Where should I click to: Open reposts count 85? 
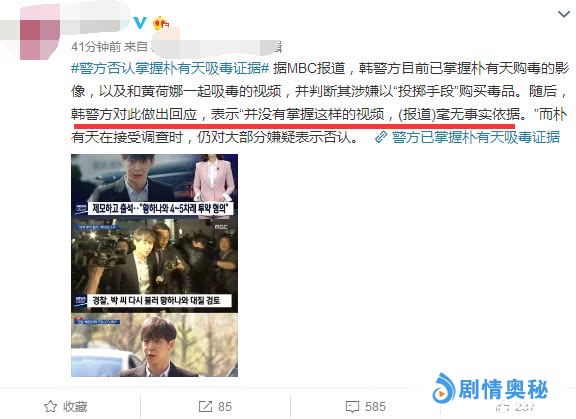tap(225, 407)
